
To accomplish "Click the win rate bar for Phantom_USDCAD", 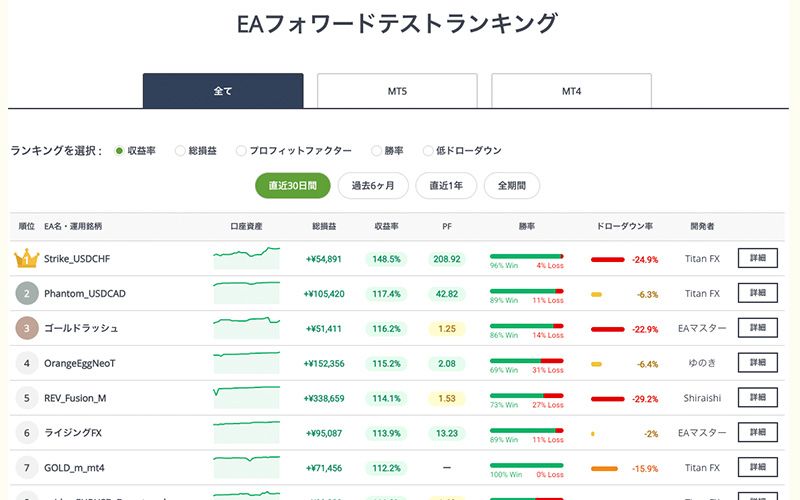I will click(x=526, y=291).
